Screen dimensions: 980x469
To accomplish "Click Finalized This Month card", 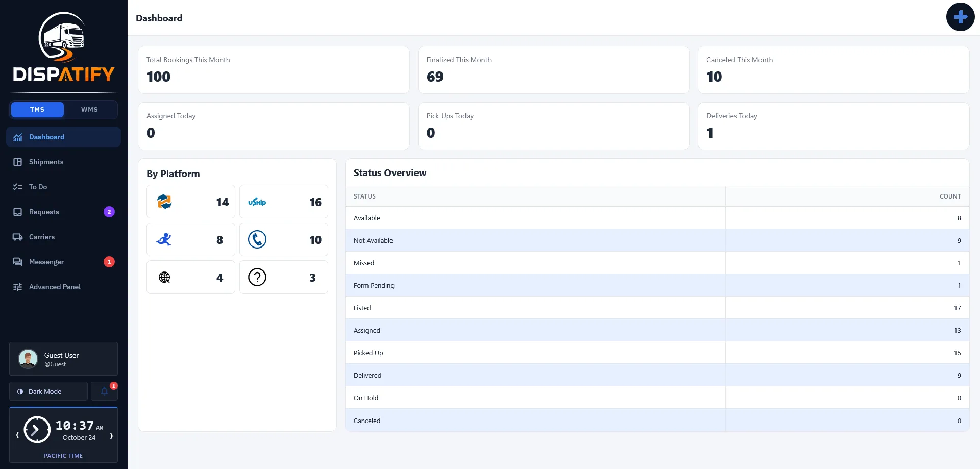I will coord(554,70).
